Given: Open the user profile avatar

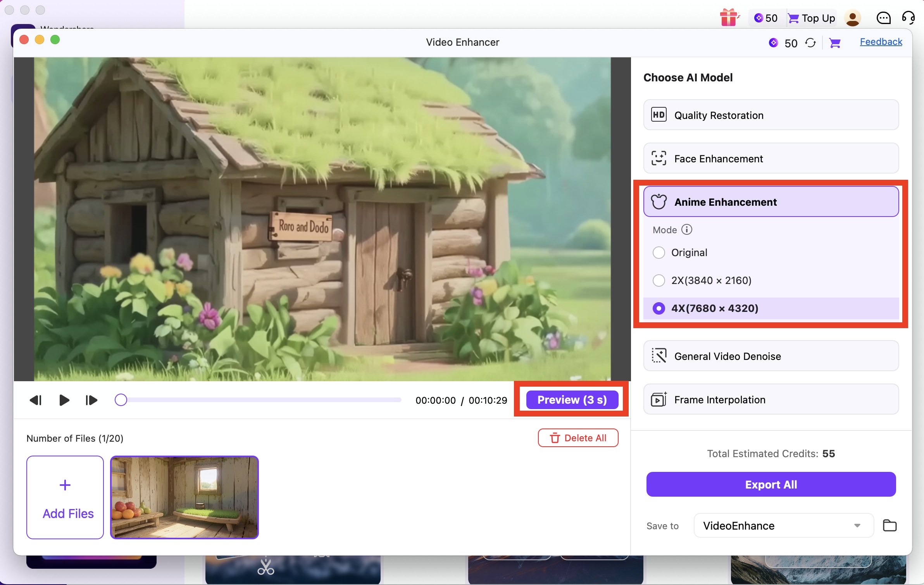Looking at the screenshot, I should coord(852,18).
